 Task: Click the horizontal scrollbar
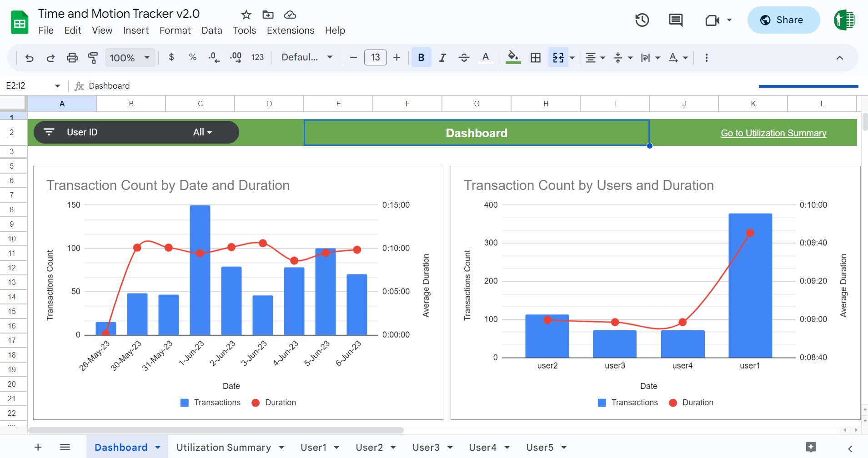(216, 430)
